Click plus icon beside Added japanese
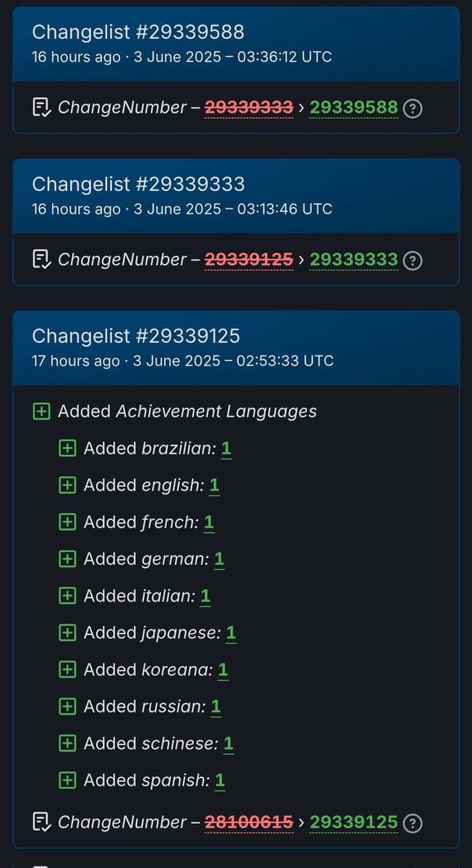This screenshot has height=868, width=472. pos(67,633)
